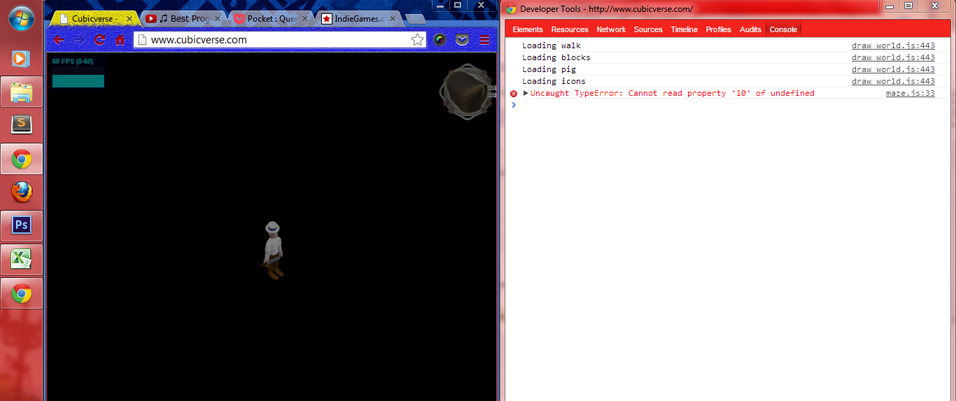Click the address bar showing www.cubicverse.com

[x=270, y=40]
